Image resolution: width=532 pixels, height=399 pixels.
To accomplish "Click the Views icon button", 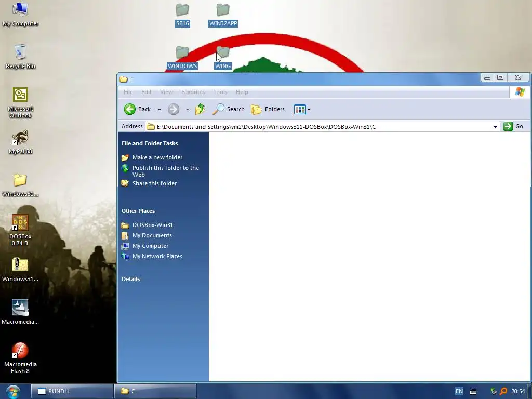I will pyautogui.click(x=300, y=109).
